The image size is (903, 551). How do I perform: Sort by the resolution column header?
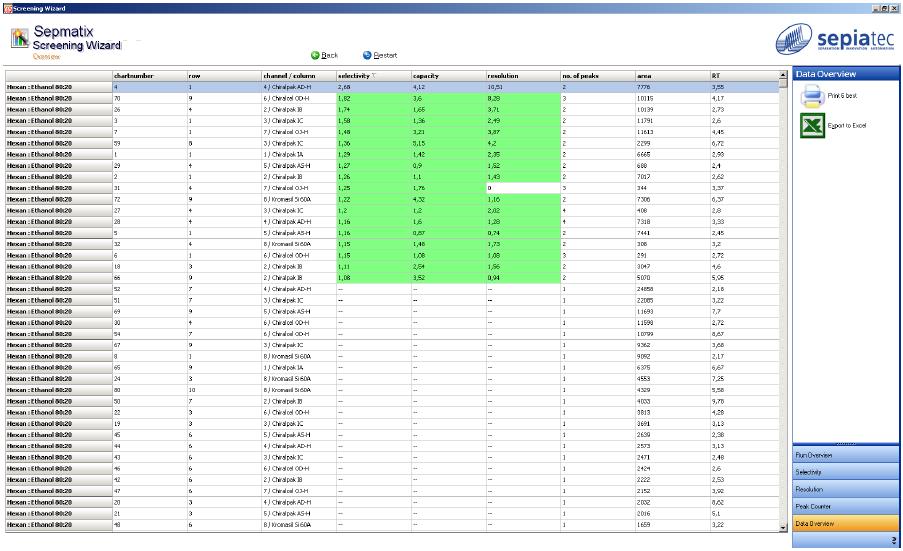point(522,75)
